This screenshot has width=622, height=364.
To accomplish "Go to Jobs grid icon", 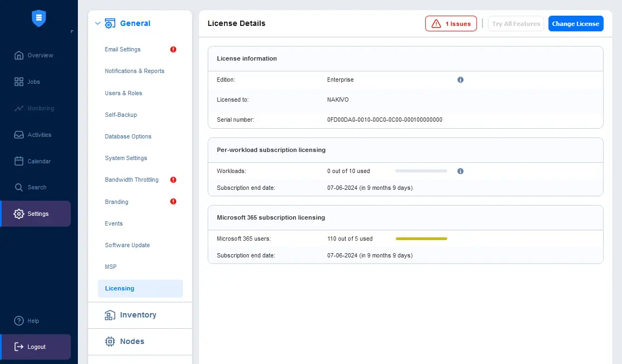I will pos(18,82).
